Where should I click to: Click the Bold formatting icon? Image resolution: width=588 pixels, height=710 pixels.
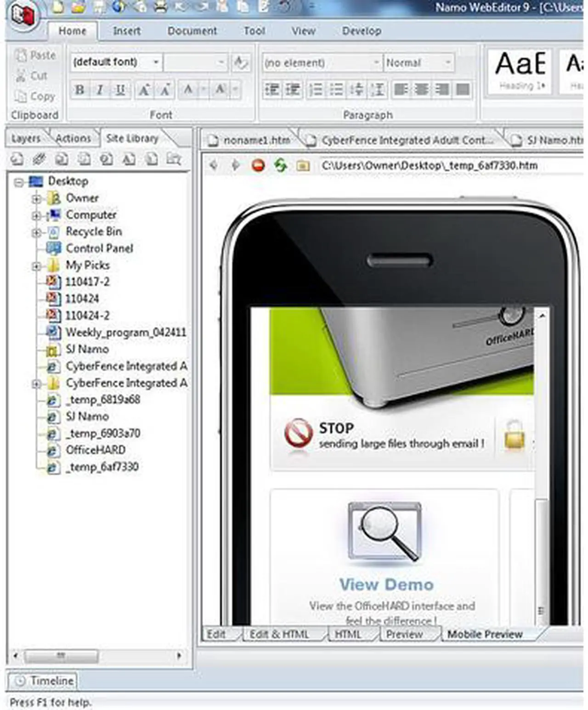coord(79,90)
